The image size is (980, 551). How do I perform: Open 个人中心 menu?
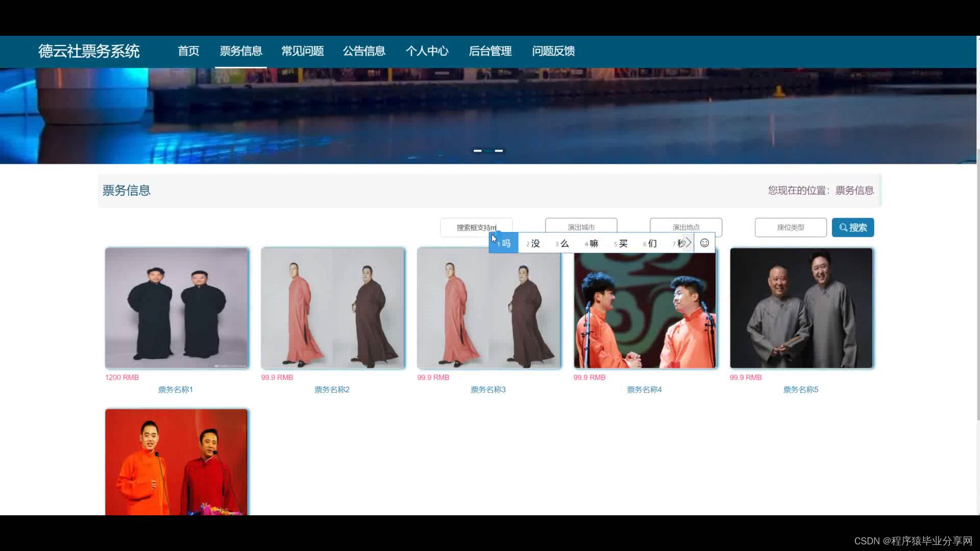click(427, 51)
